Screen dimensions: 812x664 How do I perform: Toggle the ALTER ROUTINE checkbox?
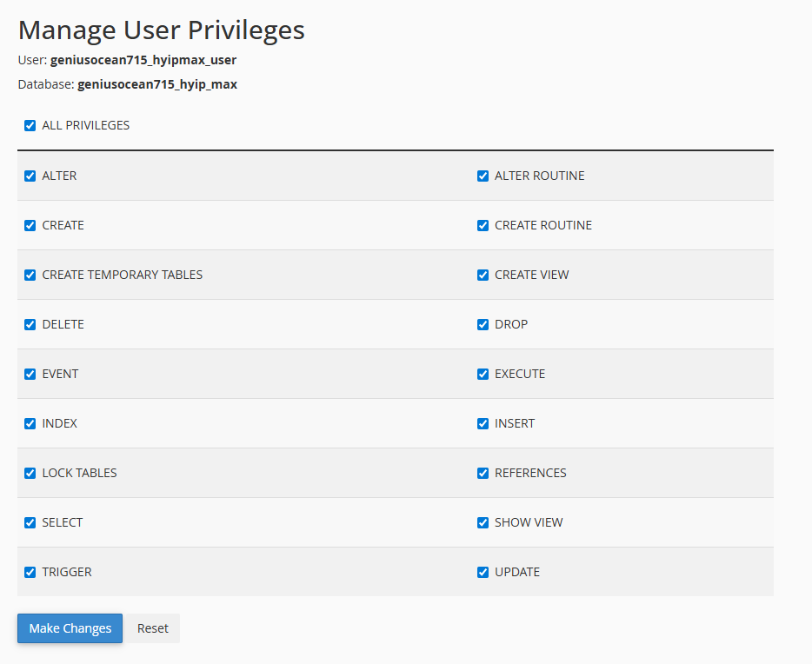[483, 176]
